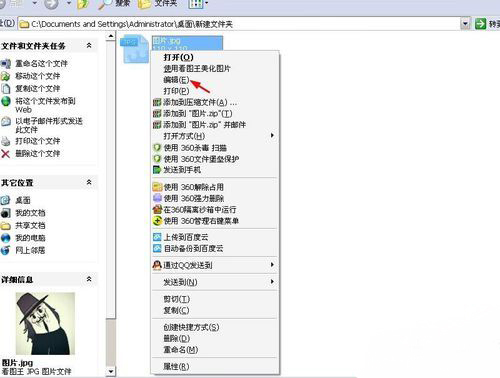Go to 我的文档 in 其它位置
The width and height of the screenshot is (500, 378).
coord(30,213)
